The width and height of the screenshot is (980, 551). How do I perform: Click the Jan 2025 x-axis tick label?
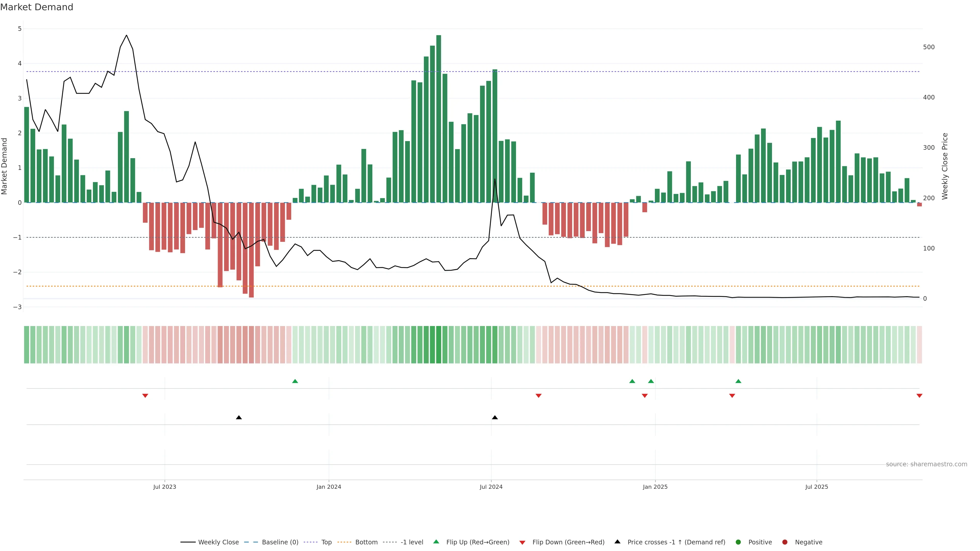point(655,487)
